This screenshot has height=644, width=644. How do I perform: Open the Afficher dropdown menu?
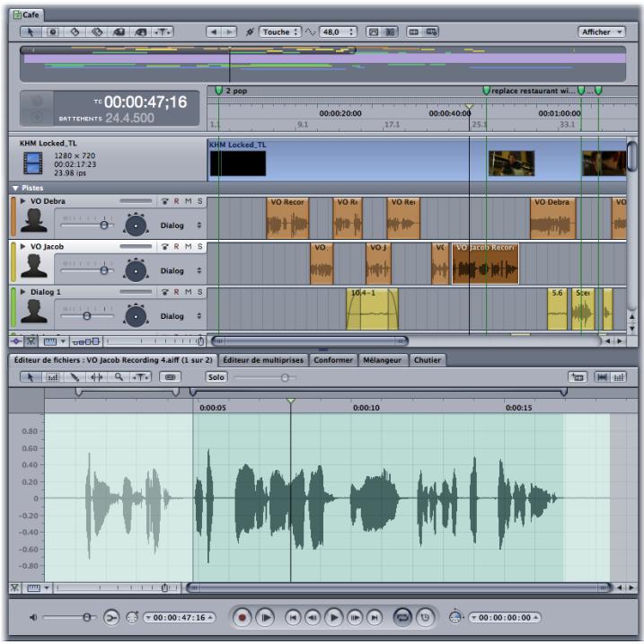601,32
